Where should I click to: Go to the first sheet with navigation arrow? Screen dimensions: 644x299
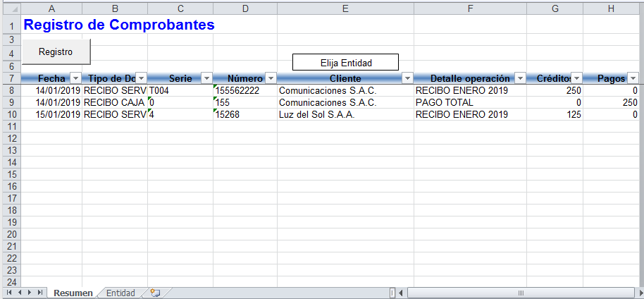[8, 293]
